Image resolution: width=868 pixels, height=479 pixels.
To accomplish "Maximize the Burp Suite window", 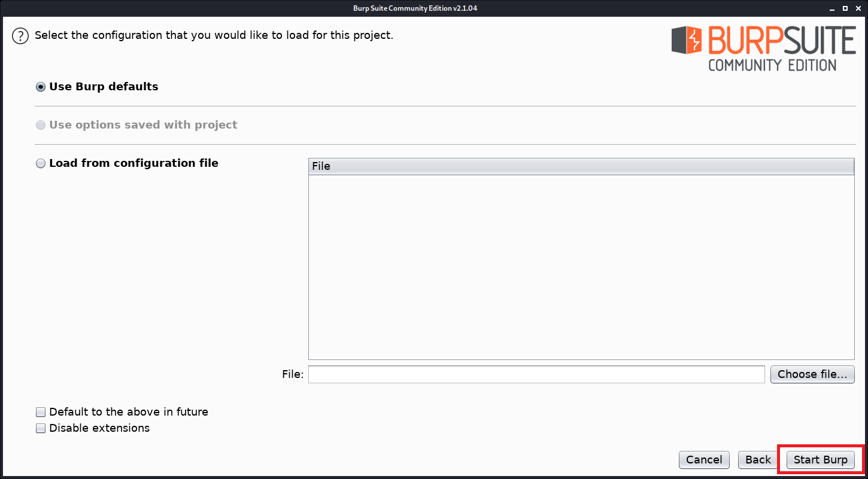I will (845, 8).
